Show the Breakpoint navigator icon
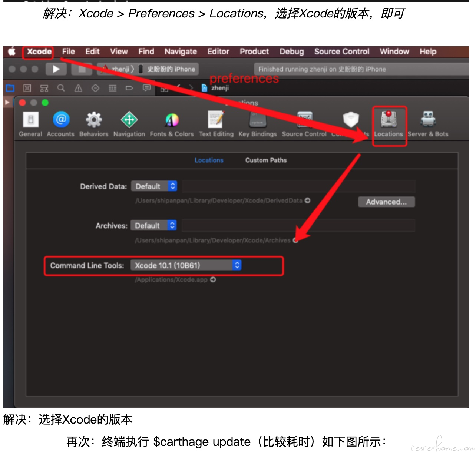476x458 pixels. [x=129, y=88]
